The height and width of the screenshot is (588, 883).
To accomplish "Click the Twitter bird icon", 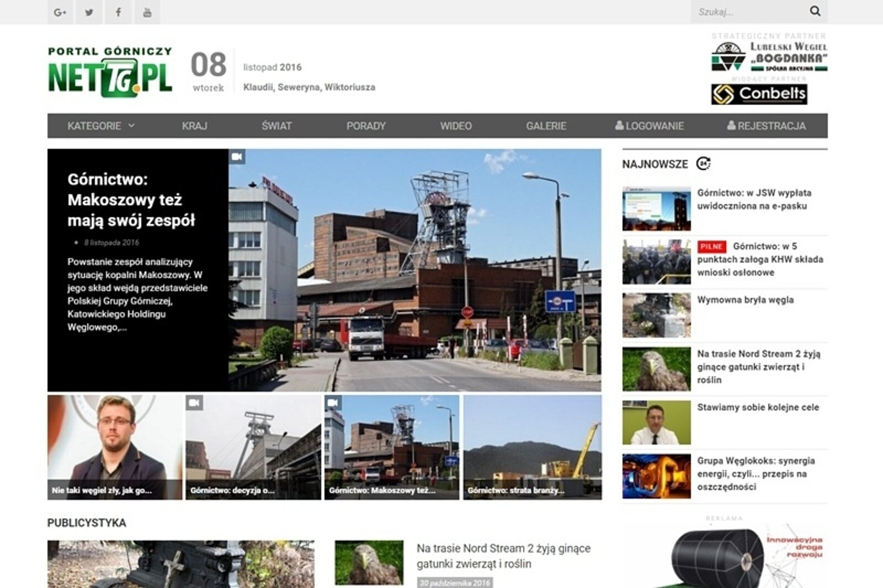I will [89, 12].
